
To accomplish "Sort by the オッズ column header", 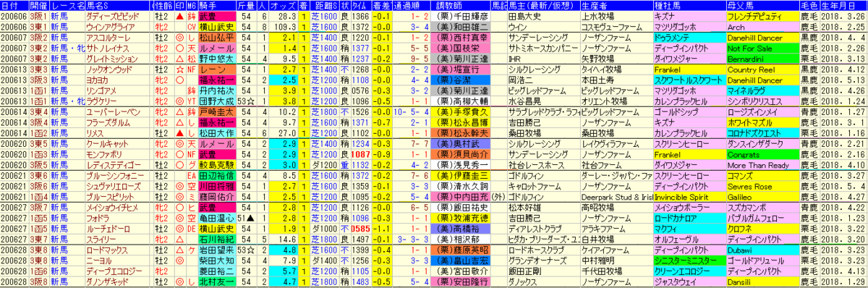I will [x=282, y=5].
